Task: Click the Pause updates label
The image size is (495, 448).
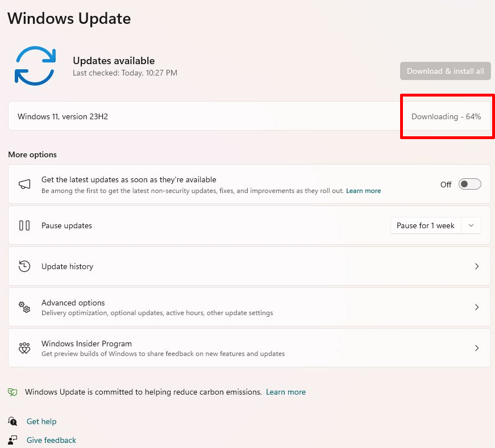Action: [x=66, y=225]
